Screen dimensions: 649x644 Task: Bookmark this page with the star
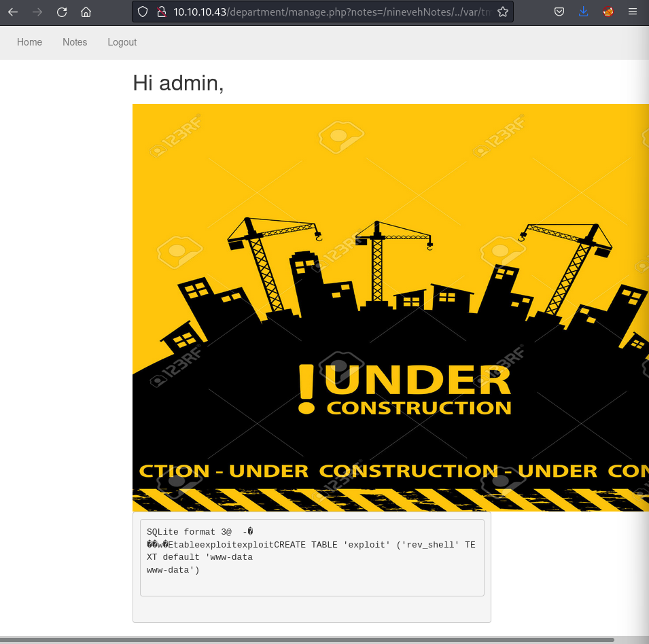502,12
